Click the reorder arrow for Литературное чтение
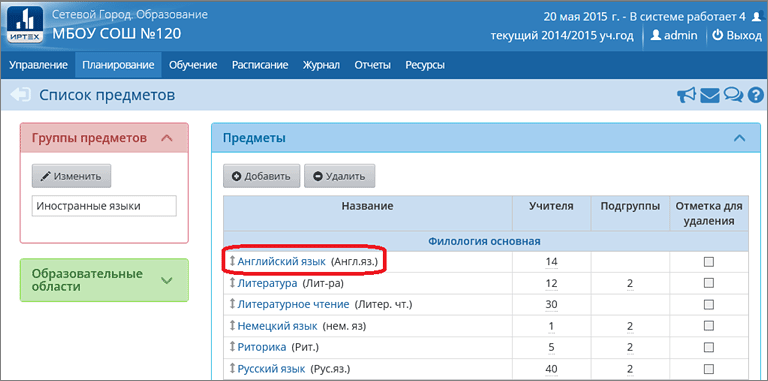The height and width of the screenshot is (381, 768). tap(233, 304)
